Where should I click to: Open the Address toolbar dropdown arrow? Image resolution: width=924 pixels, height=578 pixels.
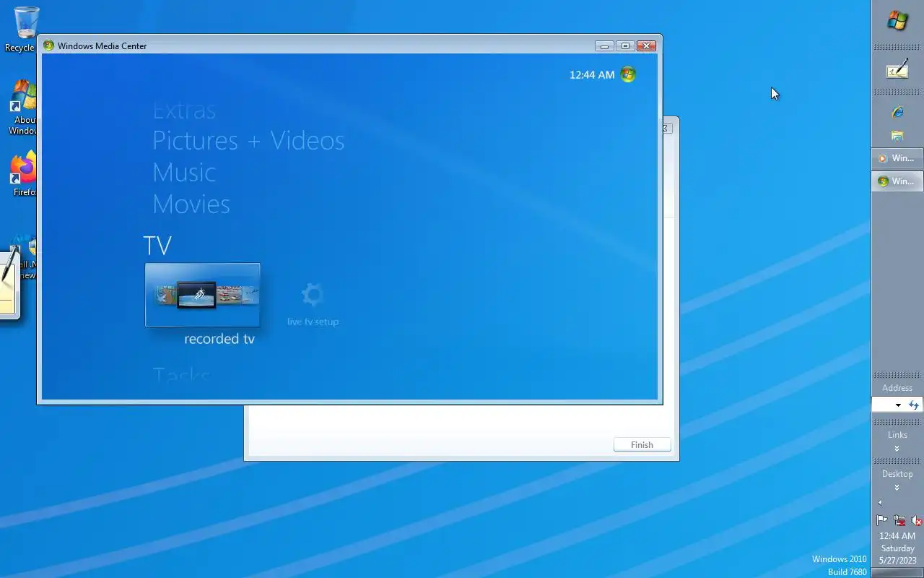click(x=898, y=405)
